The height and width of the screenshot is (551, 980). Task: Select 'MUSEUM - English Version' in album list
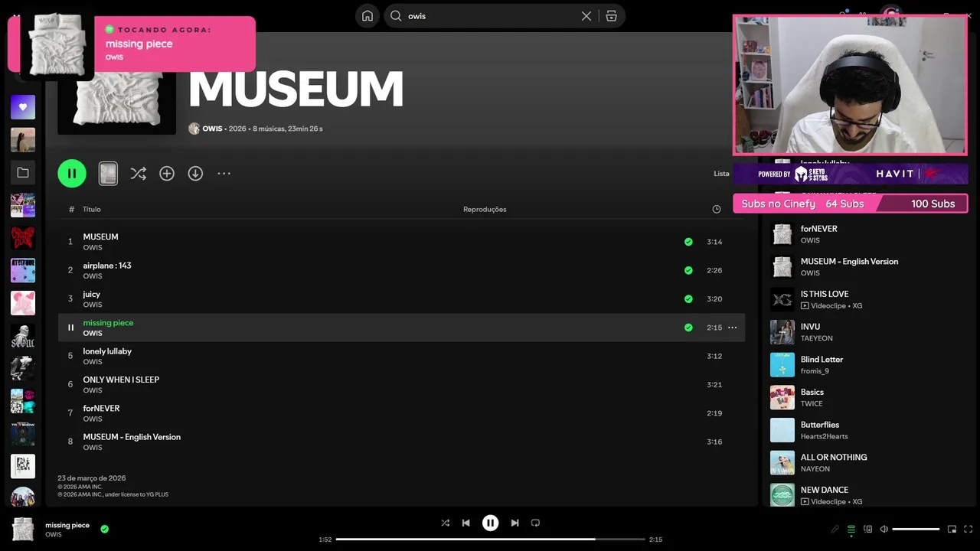[132, 437]
